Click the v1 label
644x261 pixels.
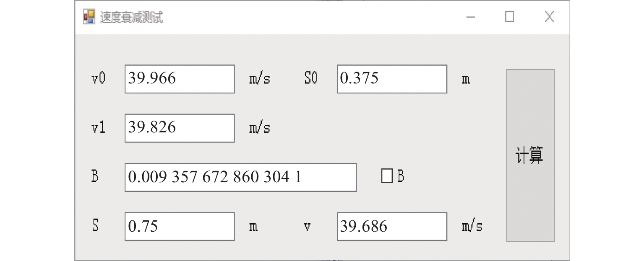click(x=99, y=128)
